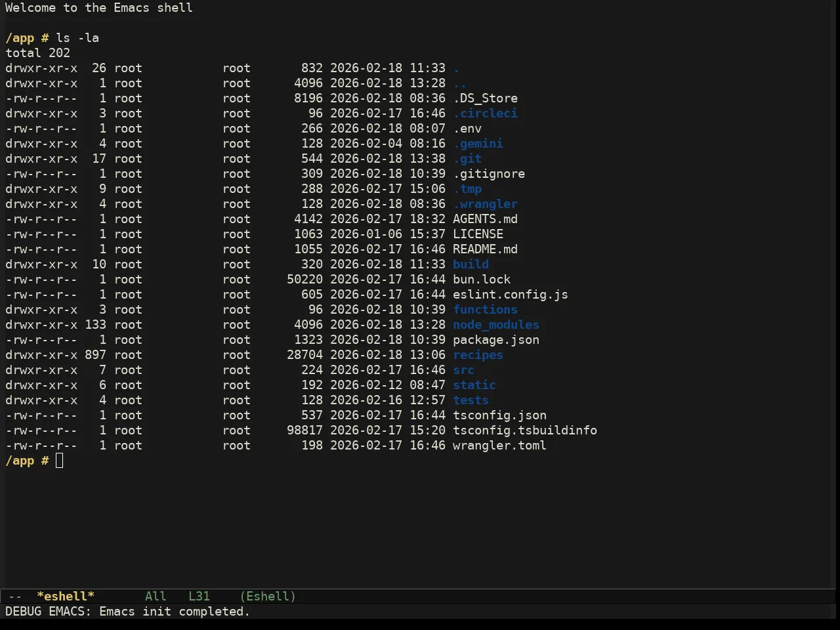Click the size value 50220
Screen dimensions: 840x630
pyautogui.click(x=304, y=279)
